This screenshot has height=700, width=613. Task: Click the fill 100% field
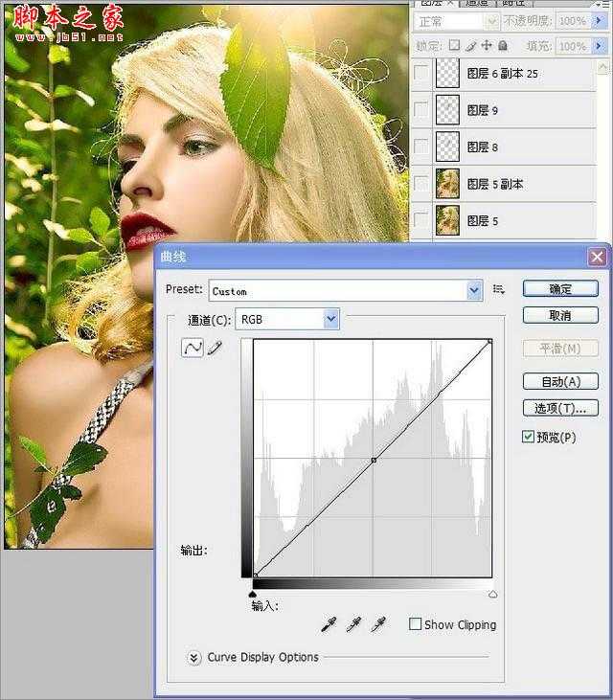coord(574,46)
